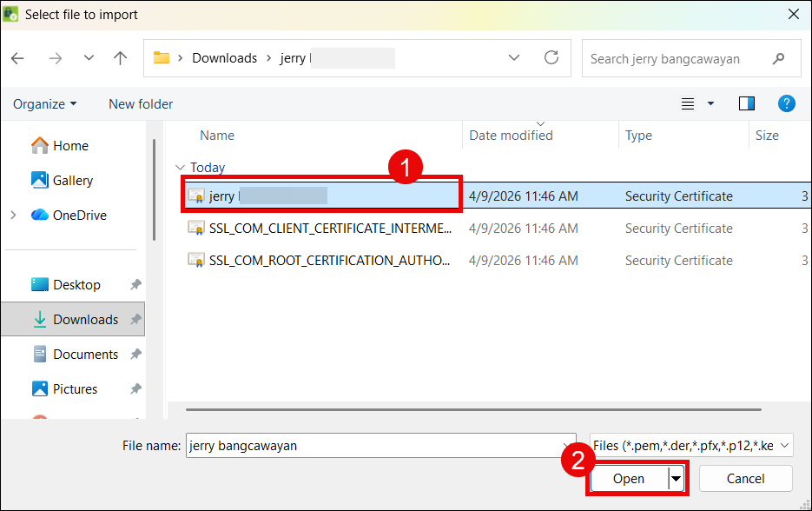This screenshot has width=812, height=511.
Task: Click the Forward navigation arrow
Action: tap(56, 58)
